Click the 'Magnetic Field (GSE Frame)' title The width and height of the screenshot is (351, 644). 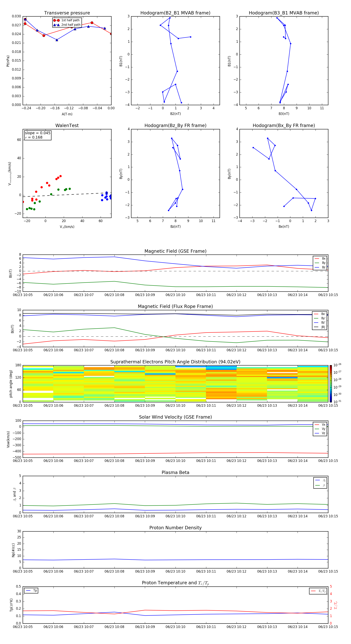click(x=175, y=251)
